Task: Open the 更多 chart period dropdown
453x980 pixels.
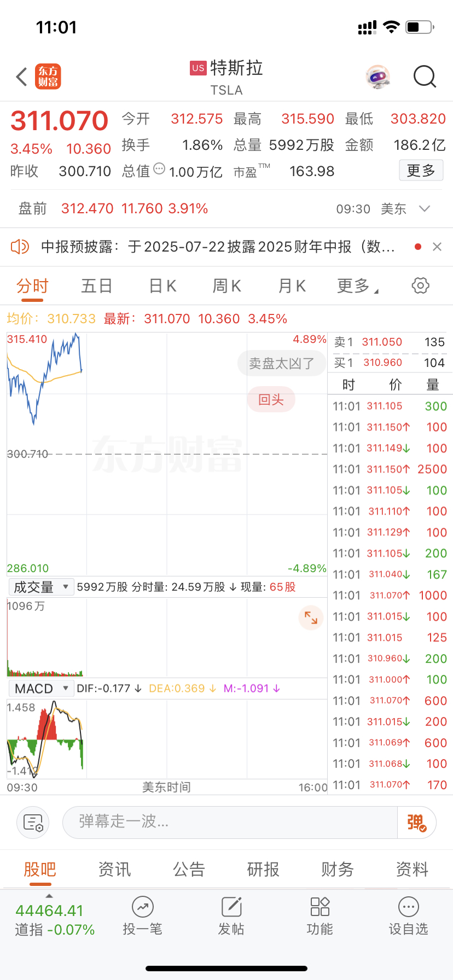Action: pyautogui.click(x=358, y=285)
